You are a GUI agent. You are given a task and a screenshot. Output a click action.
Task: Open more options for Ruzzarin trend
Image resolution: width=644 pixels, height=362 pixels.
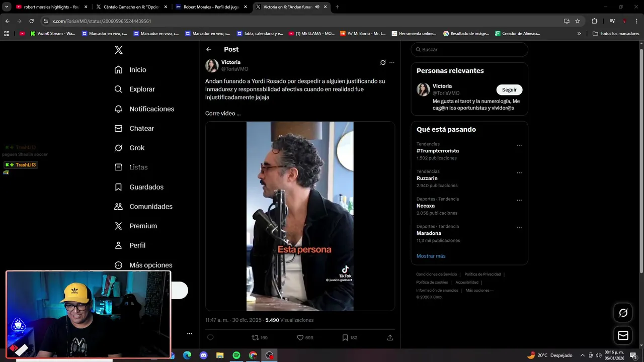519,173
